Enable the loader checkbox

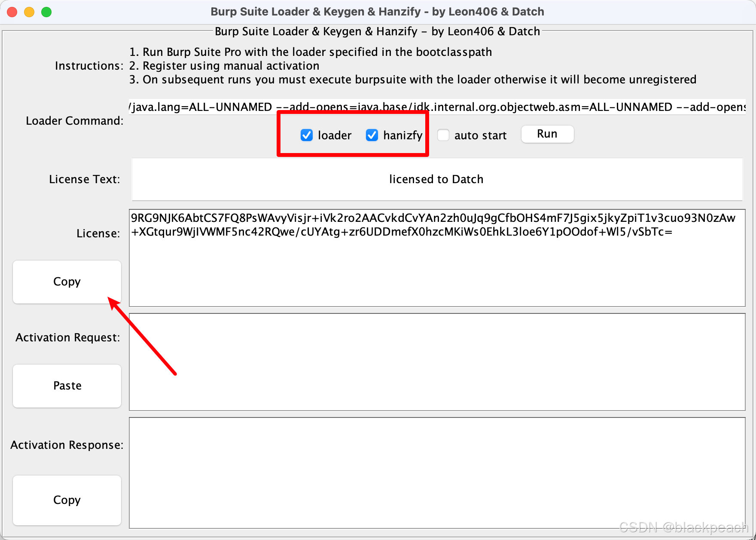[307, 135]
